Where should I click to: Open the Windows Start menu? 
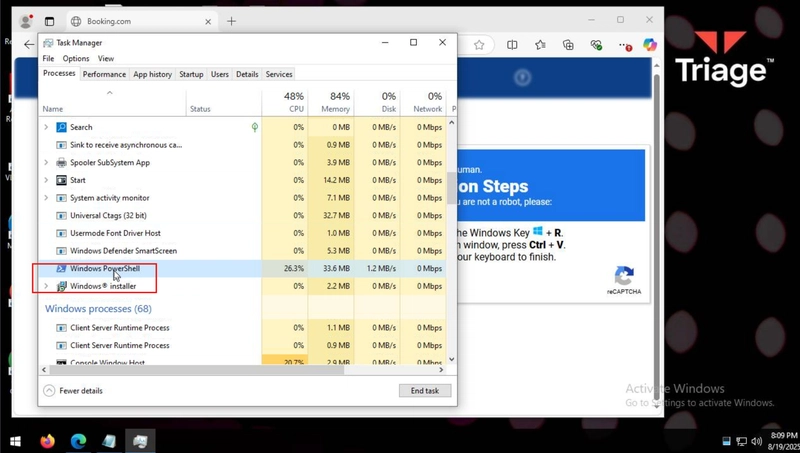click(x=15, y=441)
